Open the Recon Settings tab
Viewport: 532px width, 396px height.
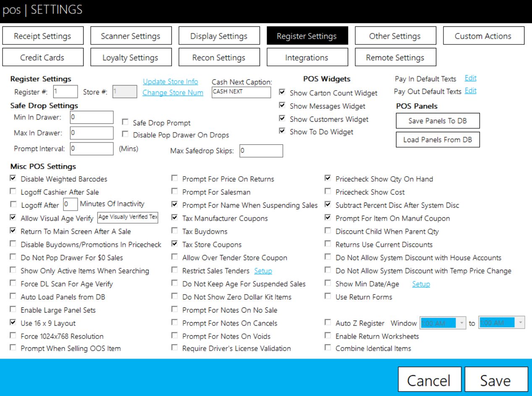click(219, 57)
